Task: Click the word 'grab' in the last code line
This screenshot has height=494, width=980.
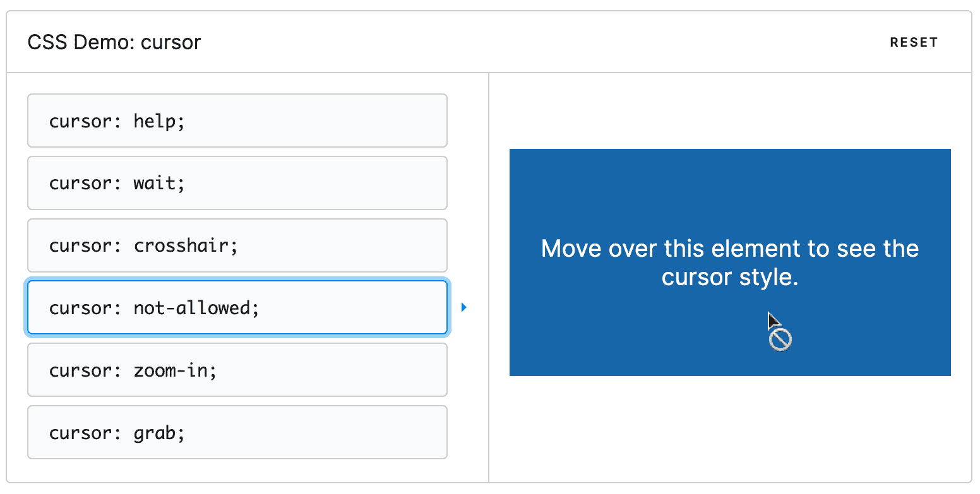Action: click(154, 432)
